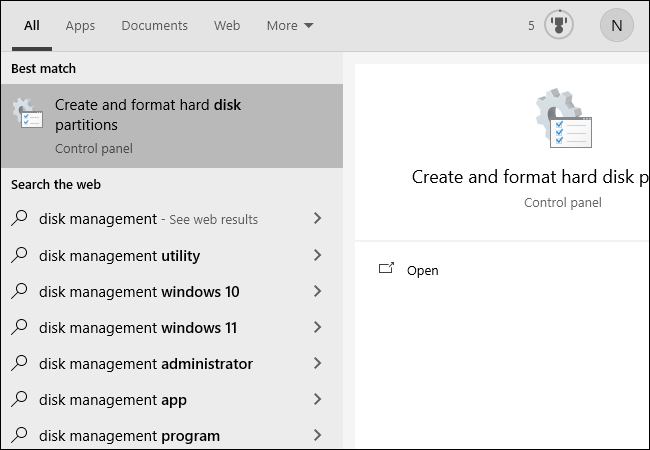Image resolution: width=650 pixels, height=450 pixels.
Task: Expand the More dropdown menu
Action: 290,26
